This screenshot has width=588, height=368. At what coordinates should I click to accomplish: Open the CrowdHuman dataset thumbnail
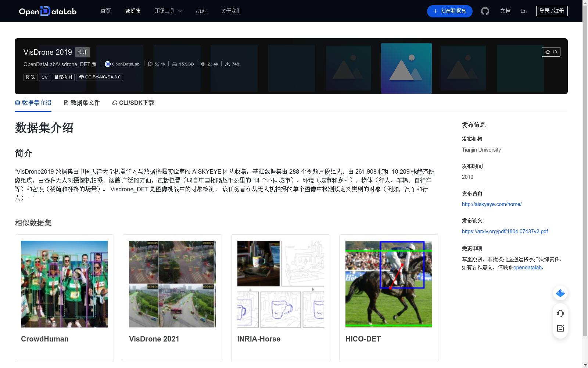pyautogui.click(x=64, y=284)
